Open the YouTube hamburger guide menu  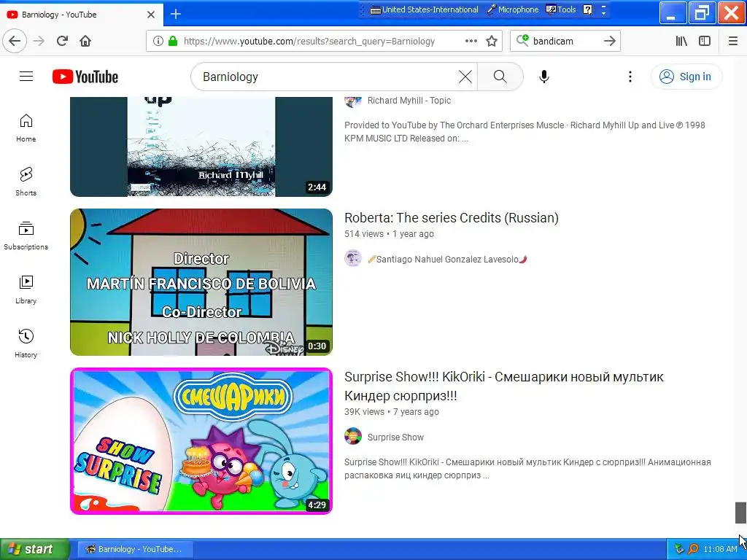pos(26,76)
